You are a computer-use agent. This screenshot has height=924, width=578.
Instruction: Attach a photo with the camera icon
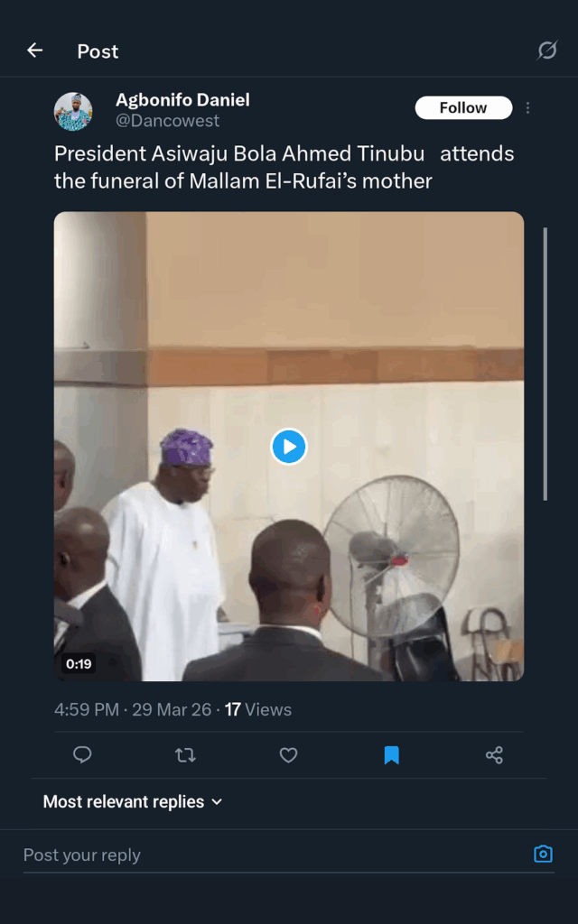543,854
